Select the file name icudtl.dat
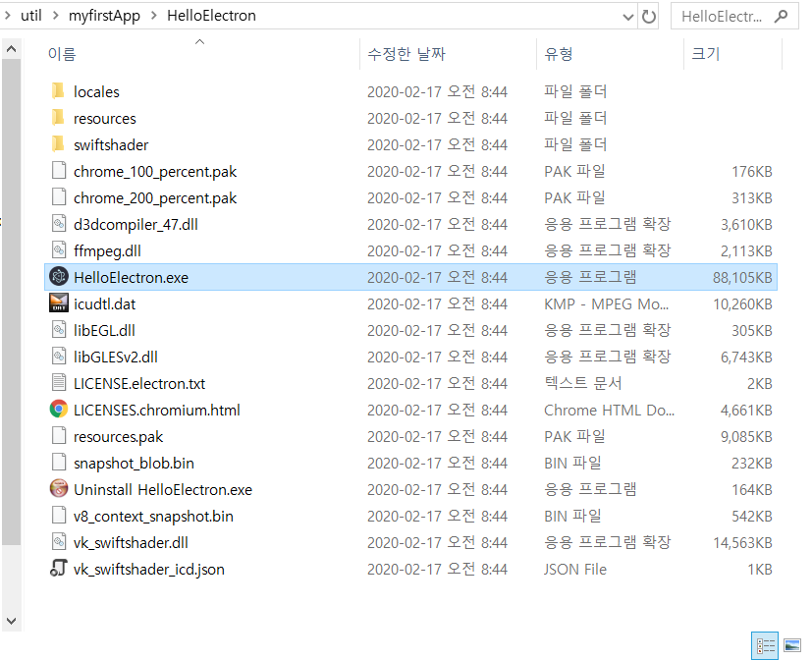The image size is (812, 661). coord(105,304)
